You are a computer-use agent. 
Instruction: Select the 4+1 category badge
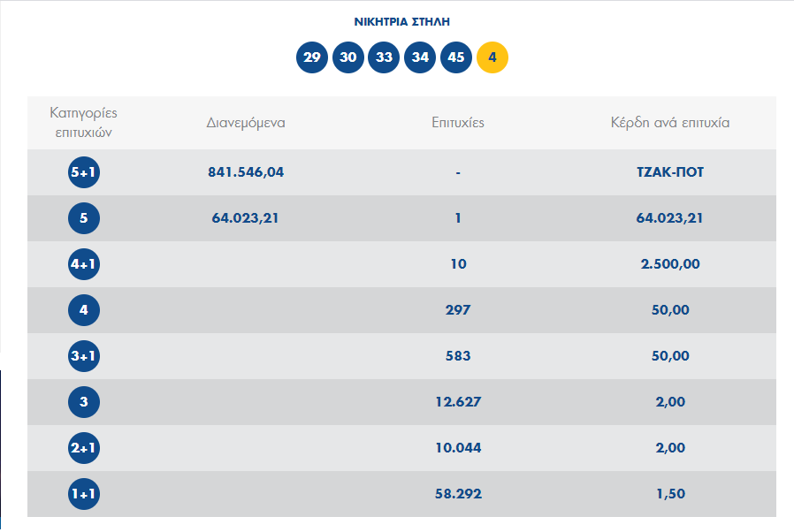pos(83,264)
